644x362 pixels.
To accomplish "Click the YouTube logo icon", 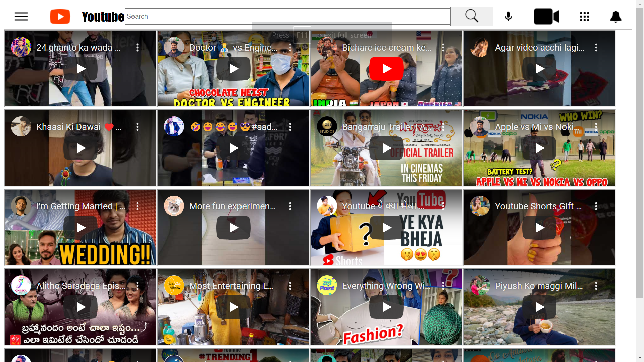I will pos(60,17).
